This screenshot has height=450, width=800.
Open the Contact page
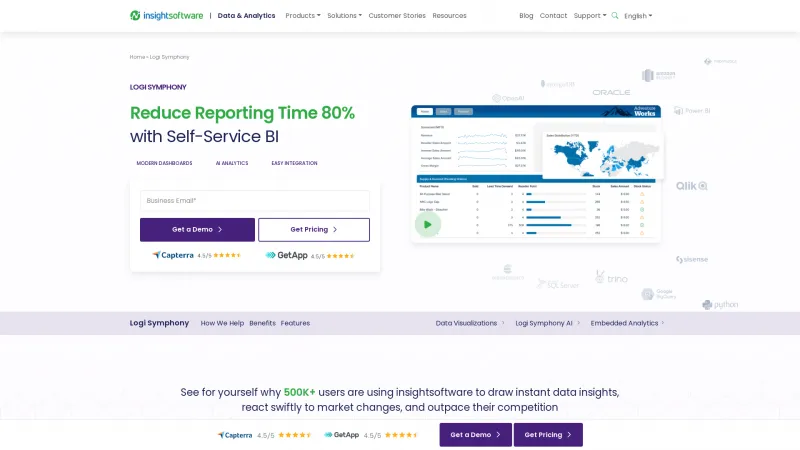[553, 16]
